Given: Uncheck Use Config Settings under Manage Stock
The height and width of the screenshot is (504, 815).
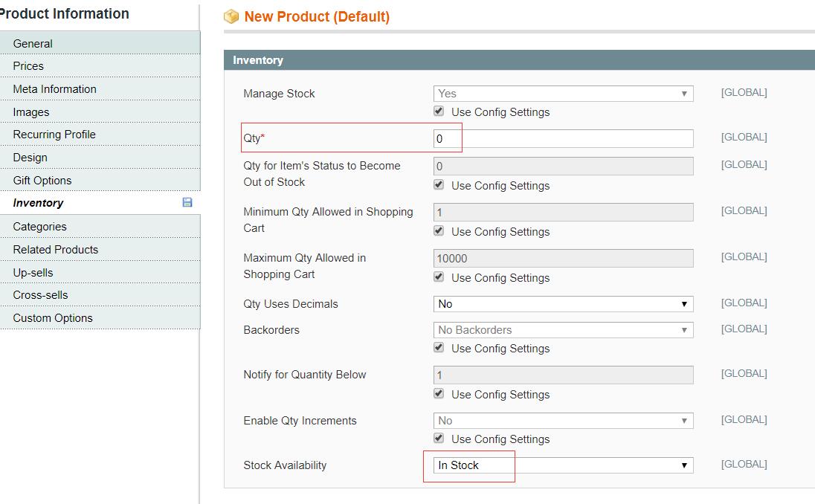Looking at the screenshot, I should 439,112.
